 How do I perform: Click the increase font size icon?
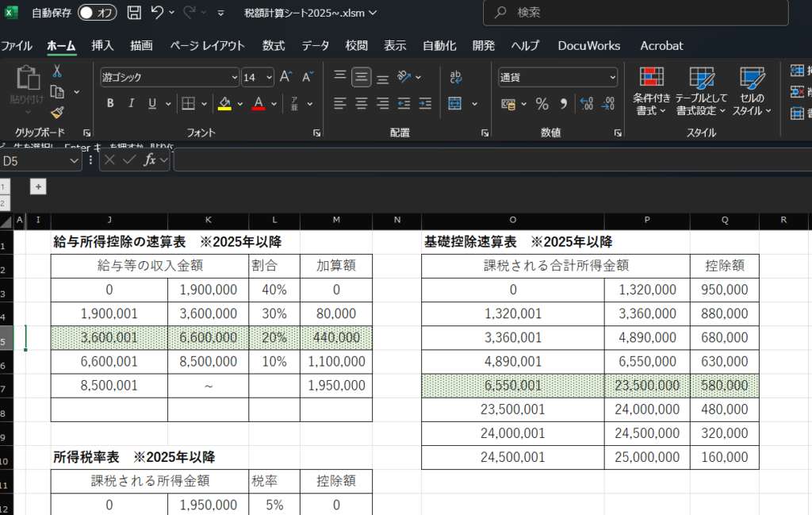tap(286, 77)
